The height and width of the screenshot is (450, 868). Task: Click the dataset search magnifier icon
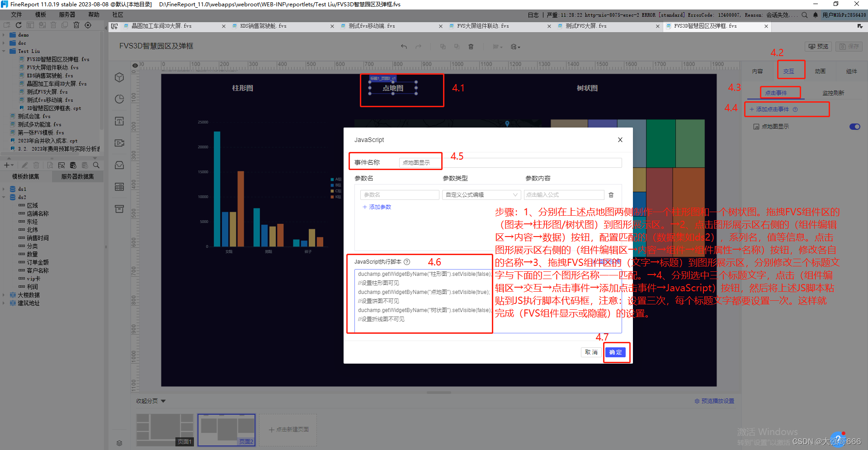click(96, 165)
